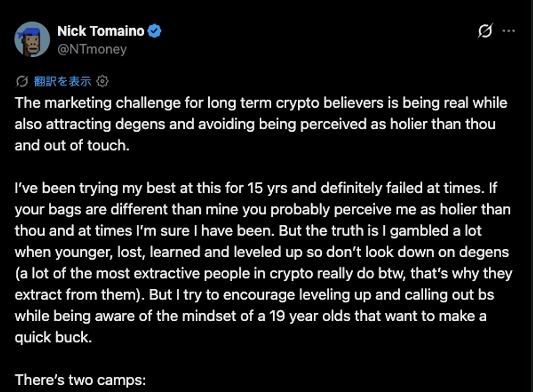Click the line 'There's two camps:'
533x392 pixels.
coord(80,380)
